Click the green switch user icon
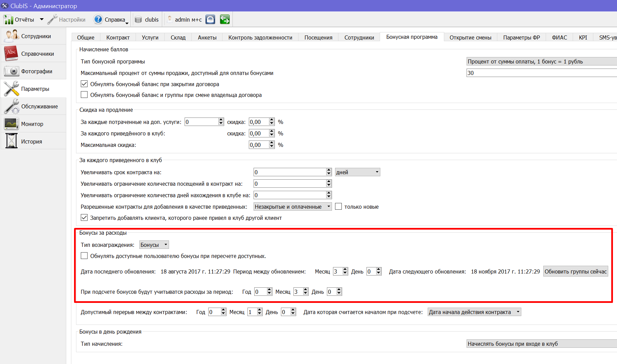The image size is (617, 364). pyautogui.click(x=224, y=19)
